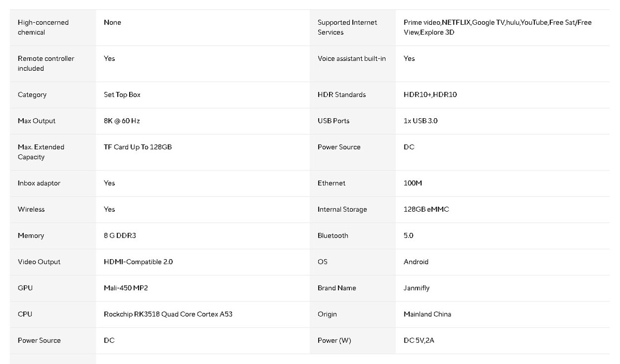Select the 'Mali-450 MP2' GPU value

[x=126, y=288]
